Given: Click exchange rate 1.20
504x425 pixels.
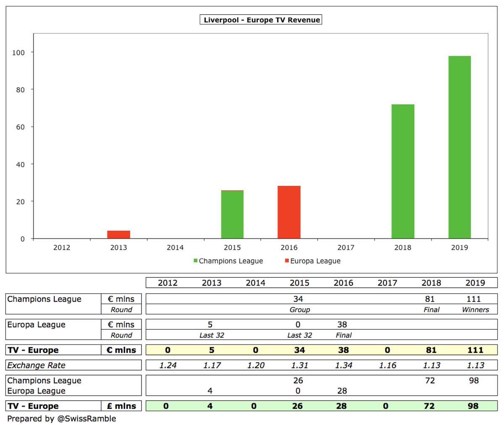Looking at the screenshot, I should (256, 365).
